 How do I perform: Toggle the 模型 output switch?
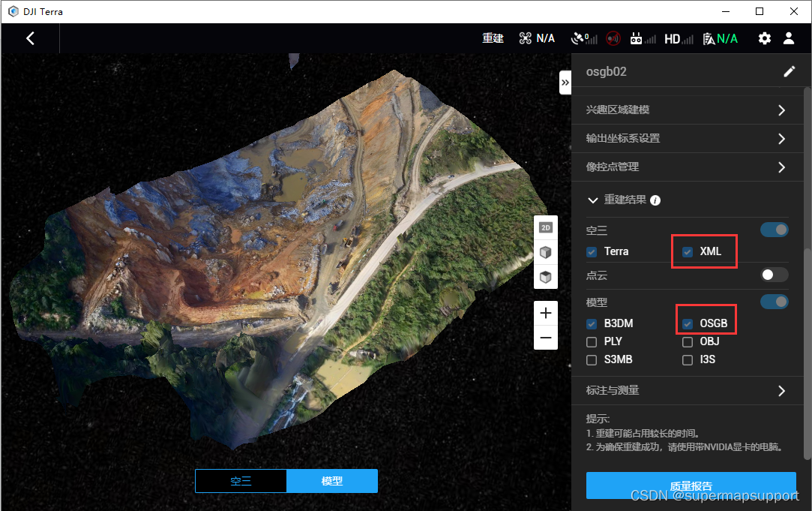point(775,302)
